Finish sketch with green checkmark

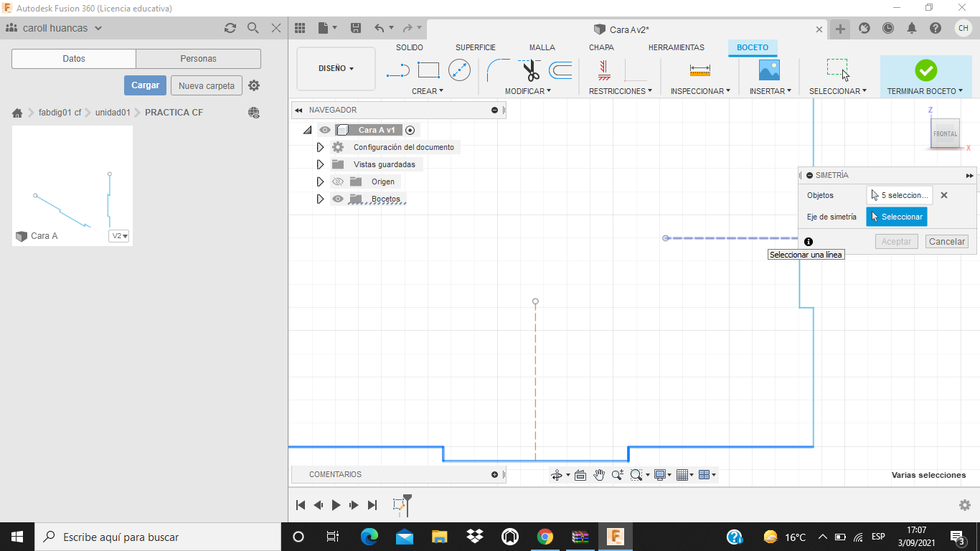[925, 70]
